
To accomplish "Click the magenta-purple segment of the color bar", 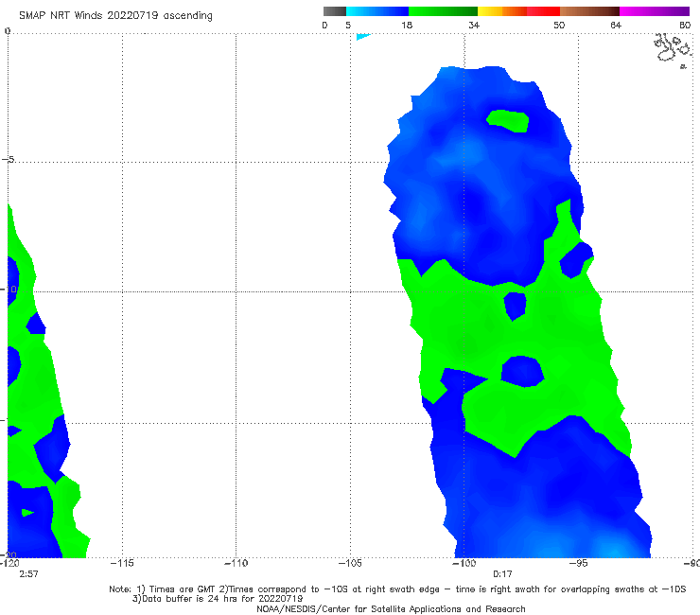I will click(655, 11).
